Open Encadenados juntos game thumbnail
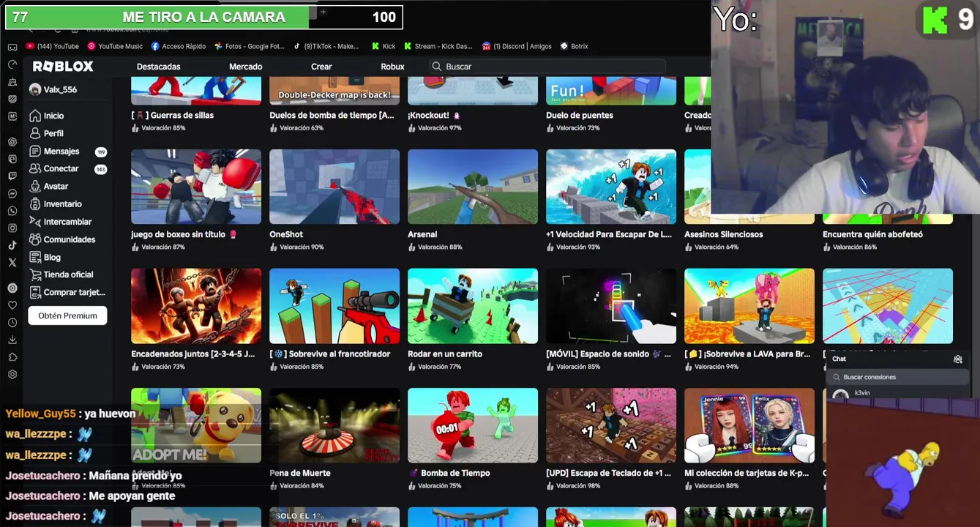Viewport: 980px width, 527px height. (196, 306)
